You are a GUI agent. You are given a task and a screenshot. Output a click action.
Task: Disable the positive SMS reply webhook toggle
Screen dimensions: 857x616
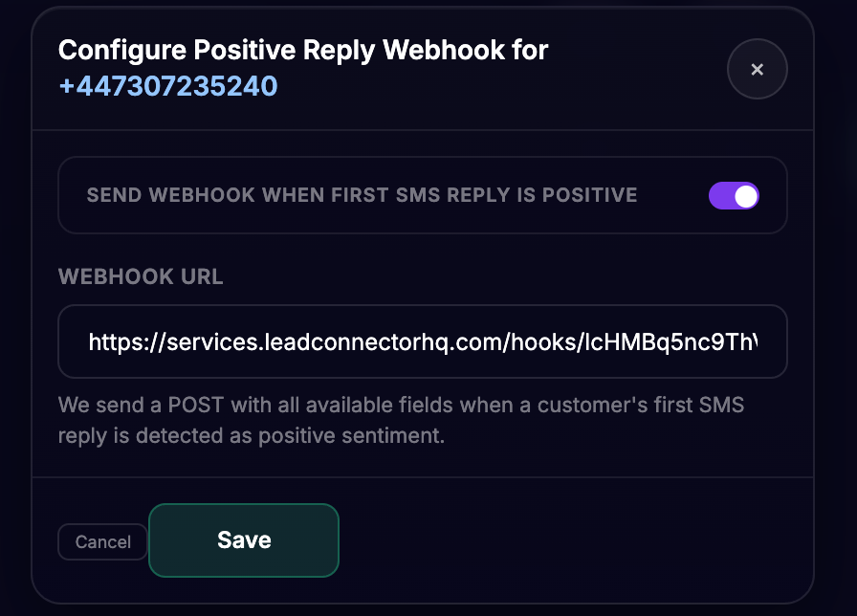coord(734,196)
